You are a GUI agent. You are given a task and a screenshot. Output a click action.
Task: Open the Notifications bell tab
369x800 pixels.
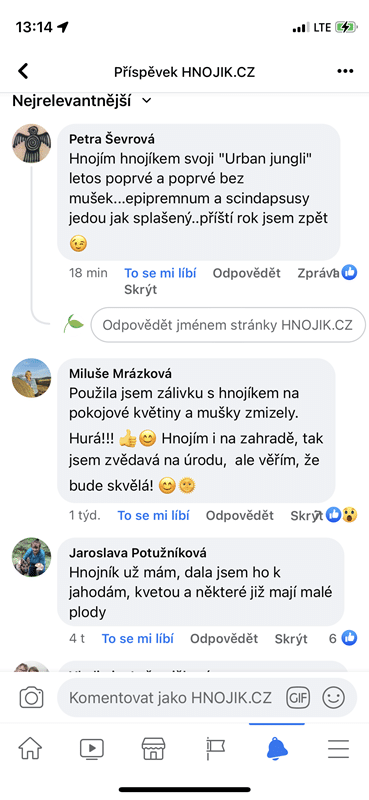point(277,748)
